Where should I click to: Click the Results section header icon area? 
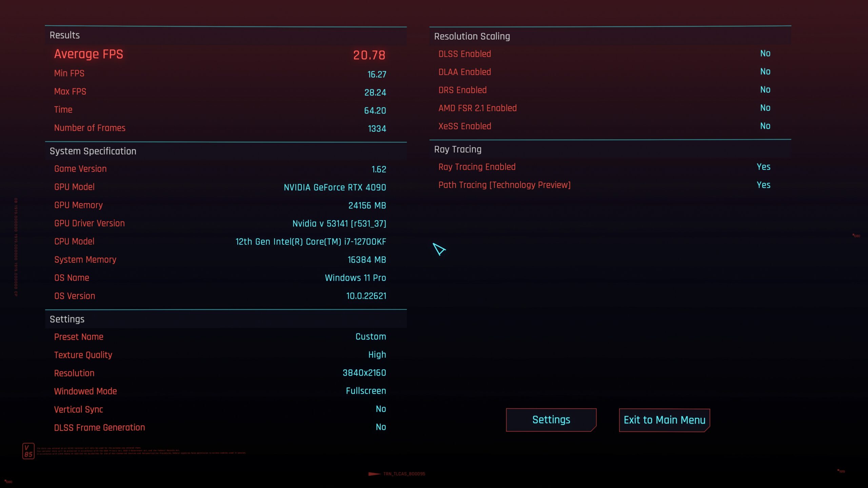pyautogui.click(x=64, y=35)
